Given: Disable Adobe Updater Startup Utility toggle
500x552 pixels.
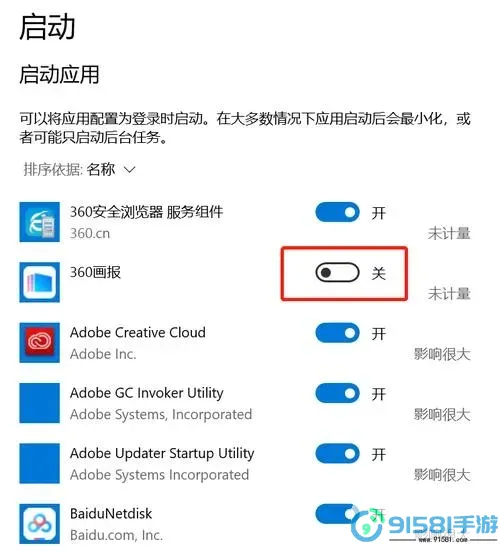Looking at the screenshot, I should (337, 454).
